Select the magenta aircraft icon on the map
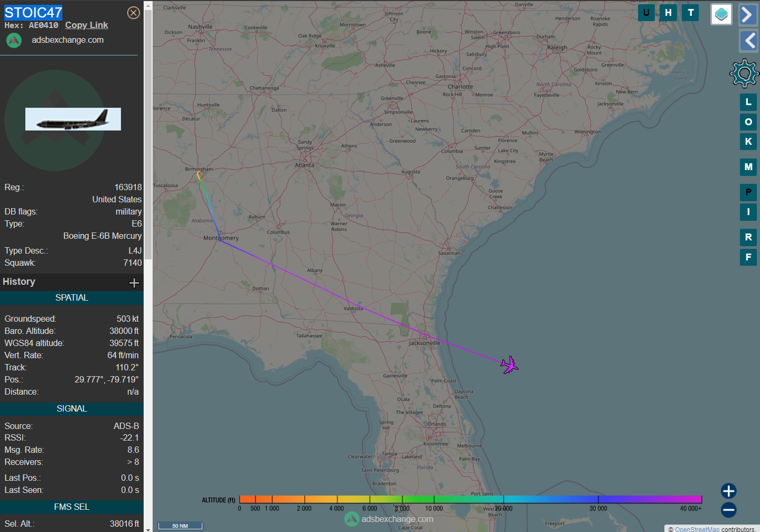This screenshot has height=532, width=760. coord(510,365)
